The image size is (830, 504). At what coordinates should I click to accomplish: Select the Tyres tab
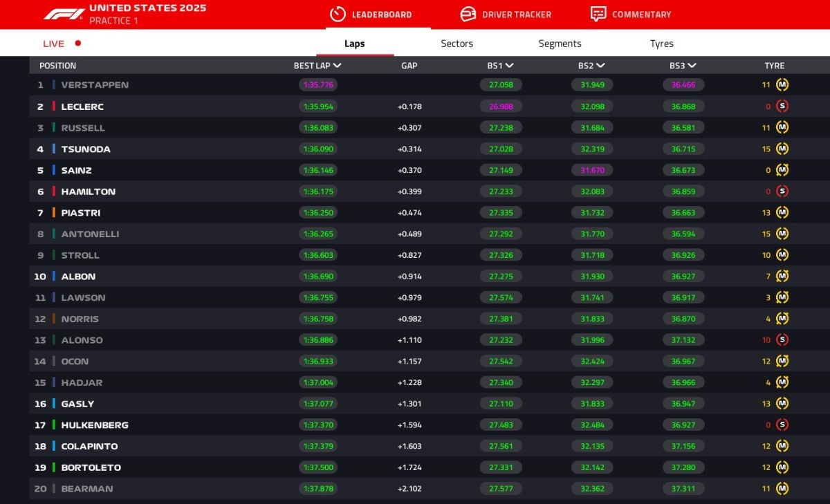point(661,44)
